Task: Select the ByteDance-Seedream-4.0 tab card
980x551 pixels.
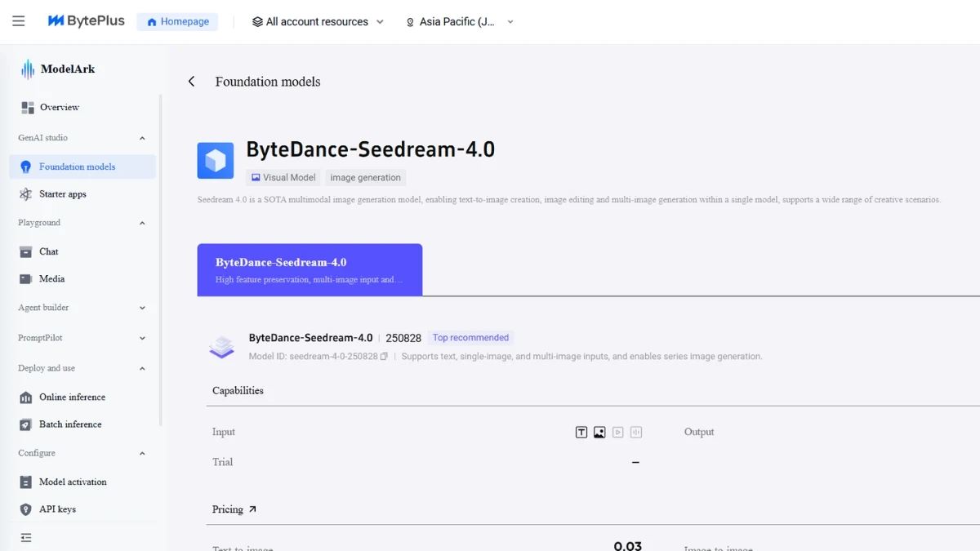Action: (310, 269)
